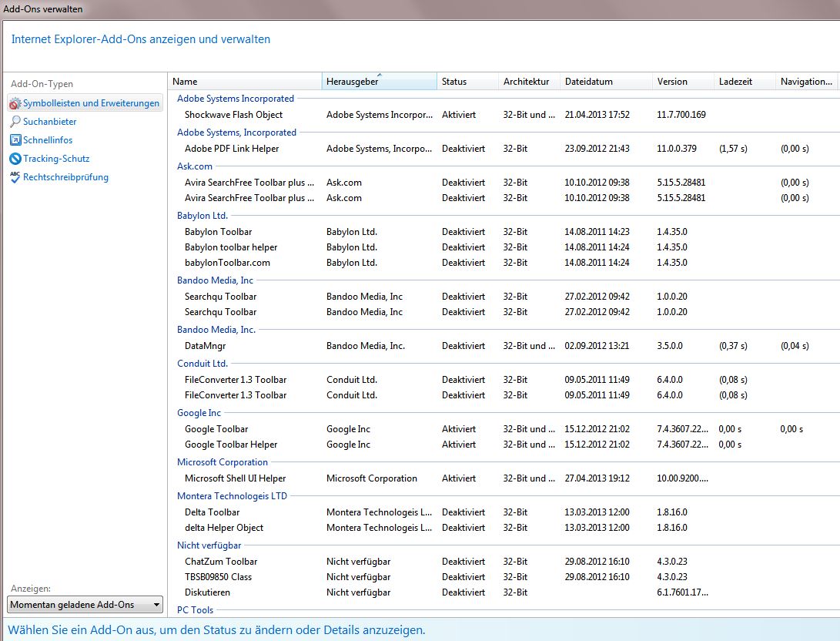Open the Momentan geladene Add-Ons dropdown
The width and height of the screenshot is (840, 641).
tap(85, 605)
